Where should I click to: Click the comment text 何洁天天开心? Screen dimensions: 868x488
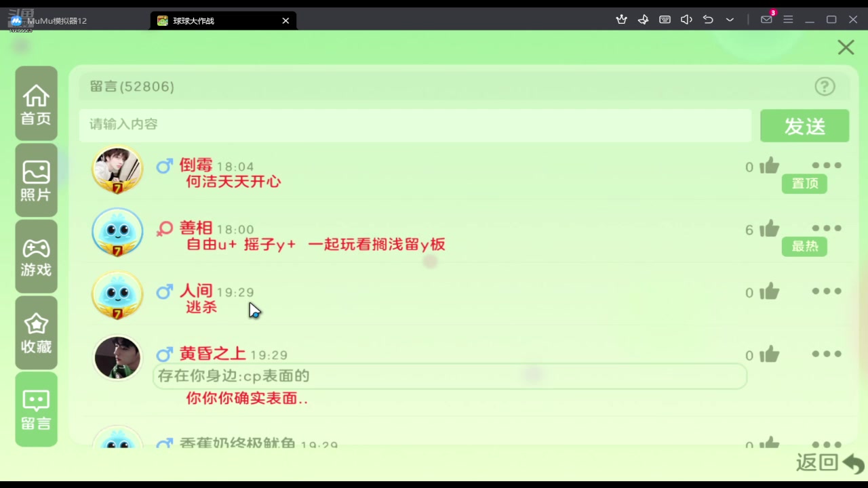click(x=233, y=182)
